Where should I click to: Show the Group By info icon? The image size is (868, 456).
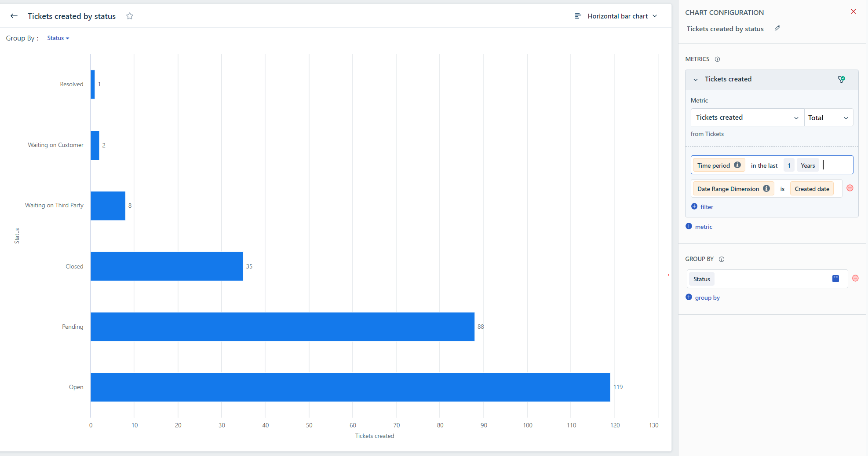click(722, 259)
